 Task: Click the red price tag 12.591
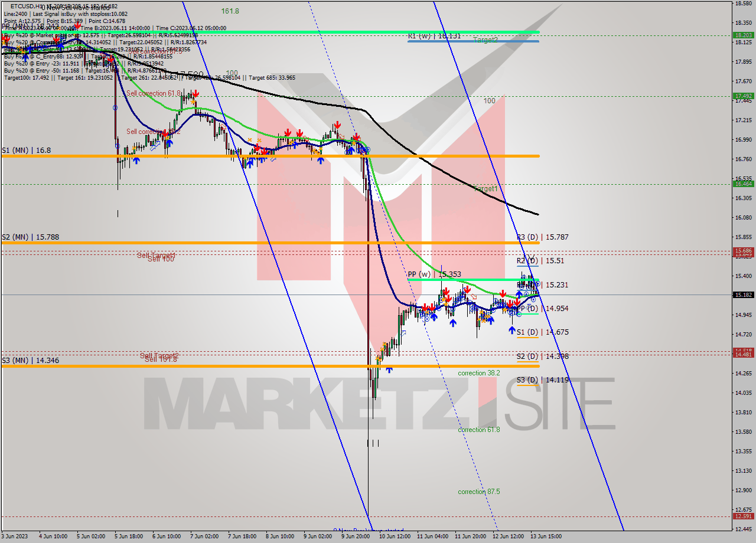[x=743, y=516]
